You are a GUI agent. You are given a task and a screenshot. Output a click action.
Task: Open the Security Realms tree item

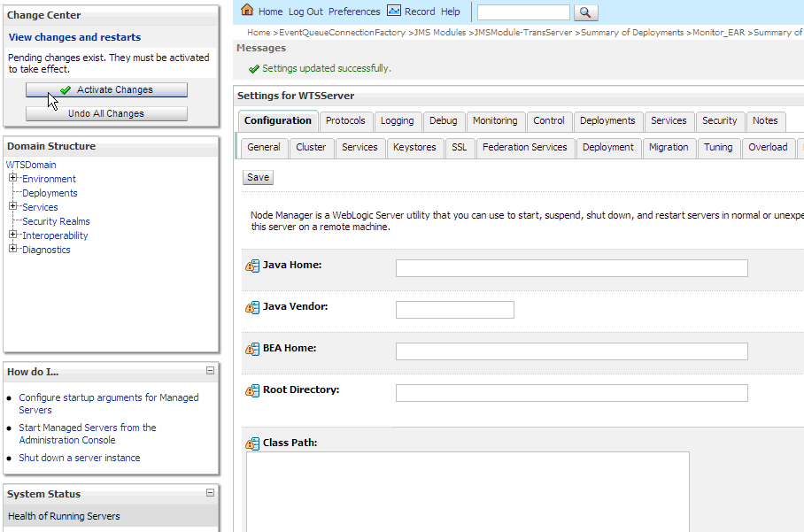56,221
